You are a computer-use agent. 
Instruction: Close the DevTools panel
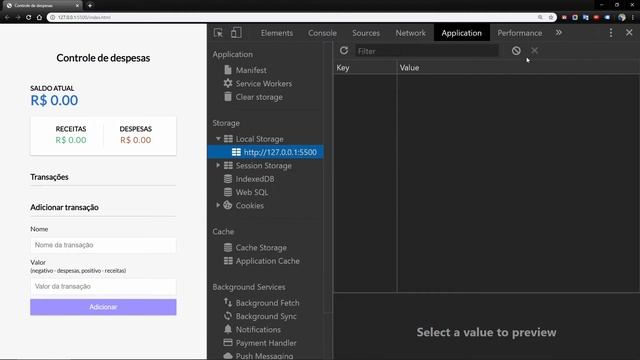(x=629, y=33)
